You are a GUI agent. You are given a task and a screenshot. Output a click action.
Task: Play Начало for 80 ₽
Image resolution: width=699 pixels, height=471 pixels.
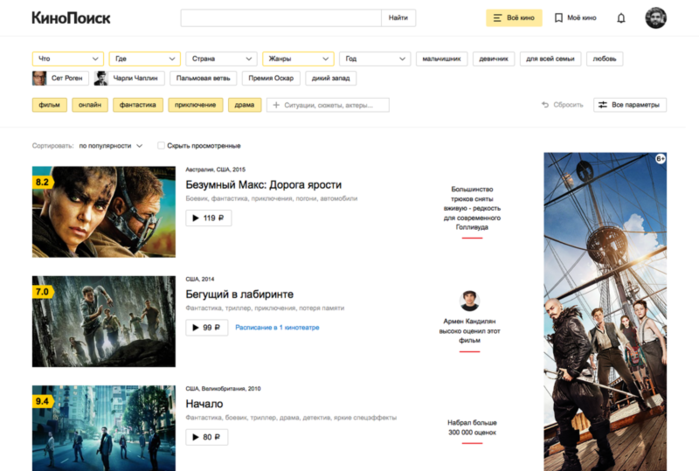(x=206, y=437)
